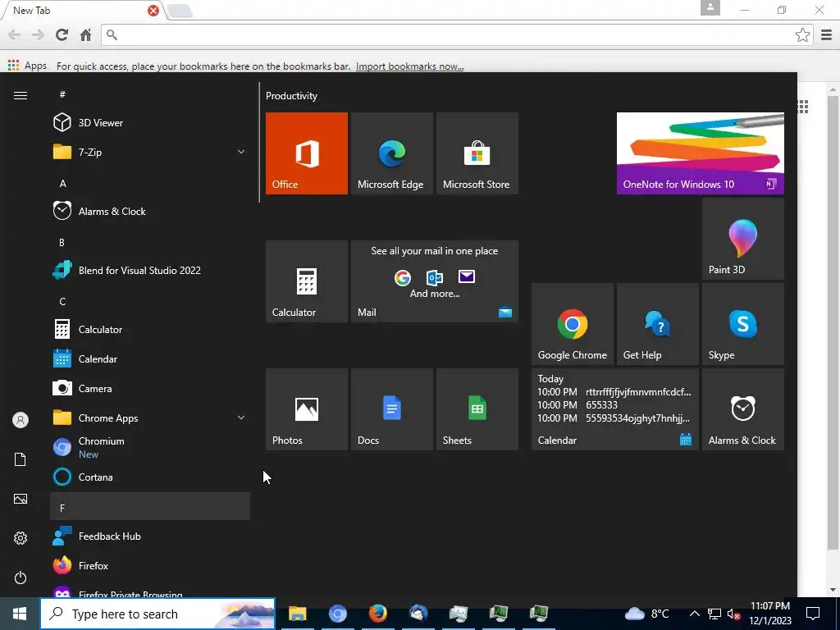Click the B letter group header
Screen dimensions: 840x630
[62, 242]
